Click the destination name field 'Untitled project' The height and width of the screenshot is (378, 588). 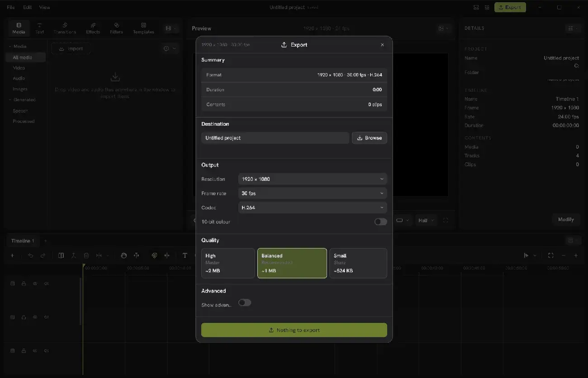click(x=275, y=138)
